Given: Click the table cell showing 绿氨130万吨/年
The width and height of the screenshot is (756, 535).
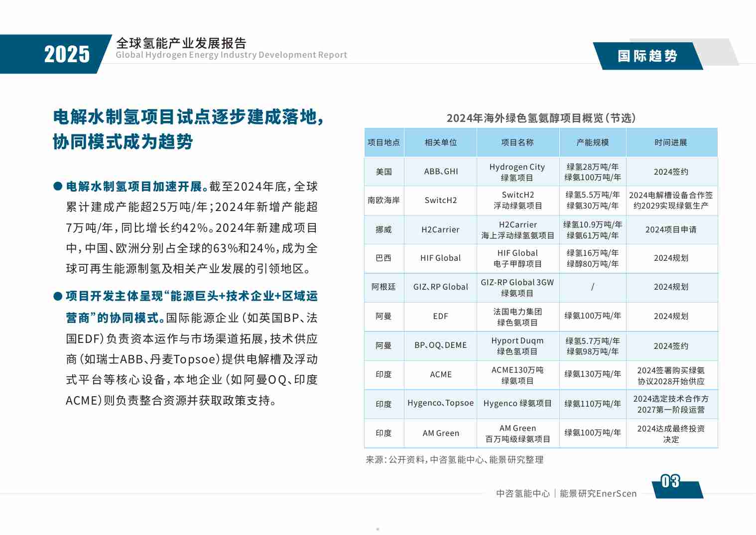Looking at the screenshot, I should (592, 374).
